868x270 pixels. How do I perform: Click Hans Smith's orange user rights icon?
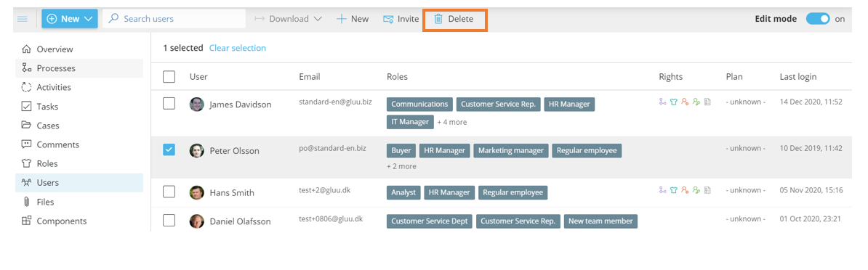click(685, 190)
